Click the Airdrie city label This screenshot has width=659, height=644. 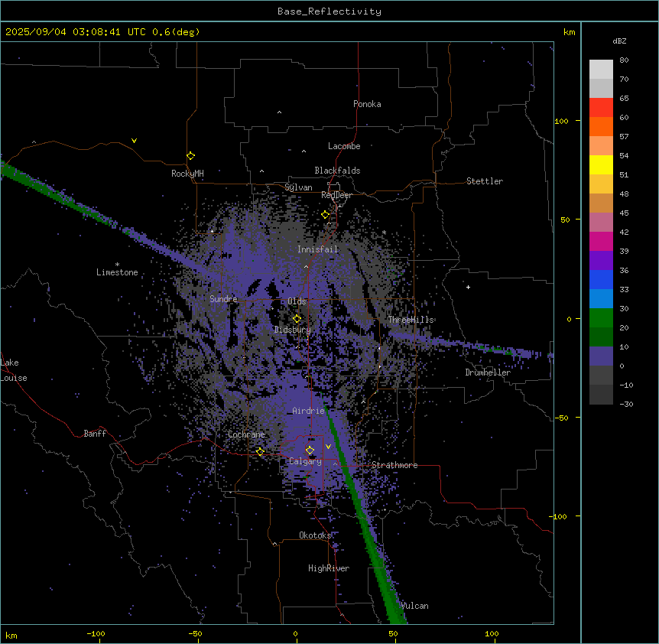click(x=308, y=411)
